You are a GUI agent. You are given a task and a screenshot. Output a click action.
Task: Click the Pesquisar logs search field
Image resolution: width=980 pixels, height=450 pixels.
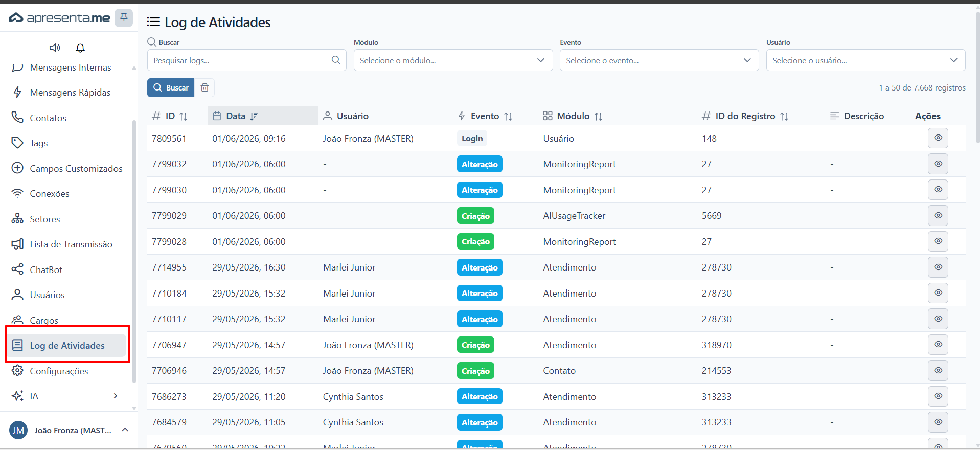click(246, 60)
